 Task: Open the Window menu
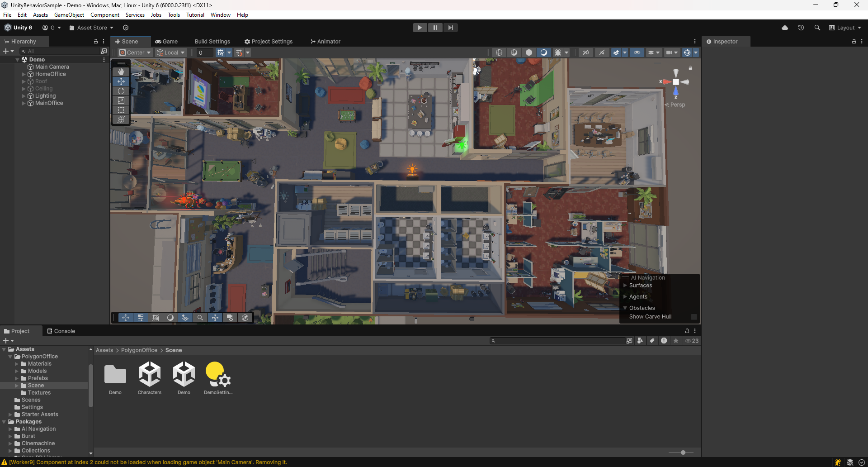221,15
